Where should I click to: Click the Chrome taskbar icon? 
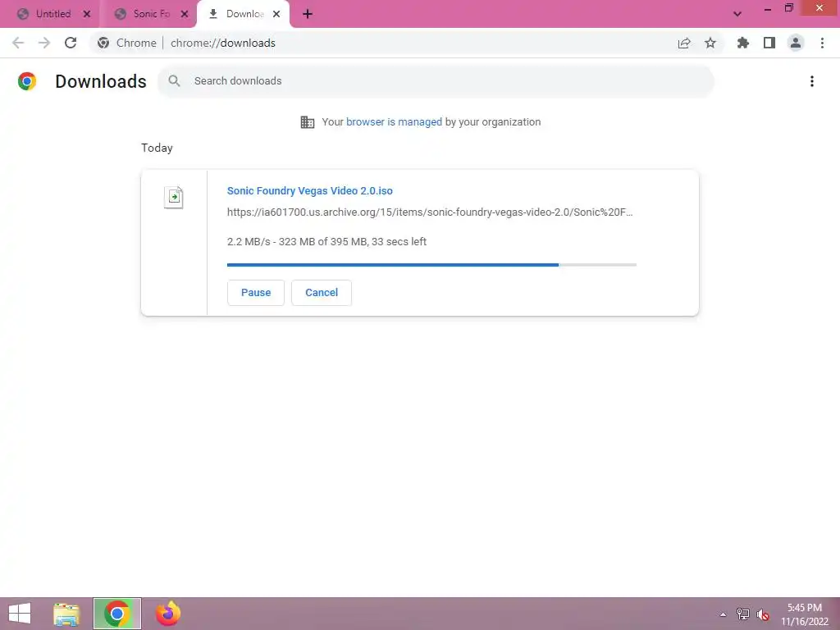click(x=116, y=614)
